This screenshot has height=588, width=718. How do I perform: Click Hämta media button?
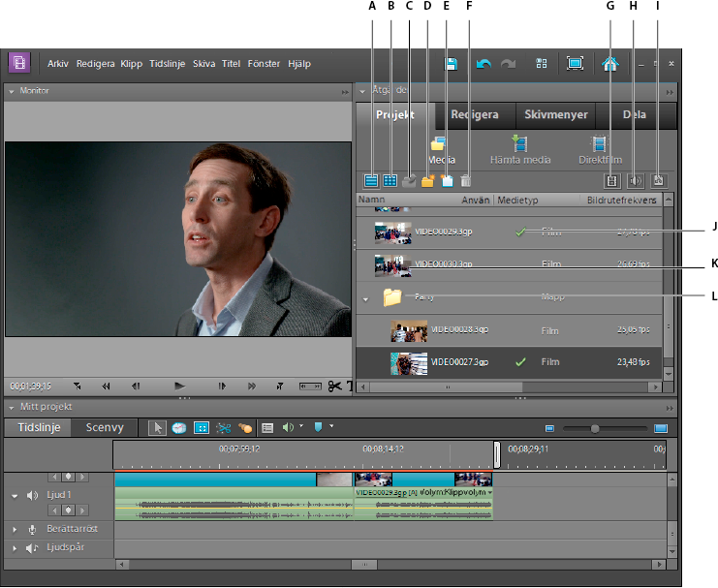click(x=520, y=150)
